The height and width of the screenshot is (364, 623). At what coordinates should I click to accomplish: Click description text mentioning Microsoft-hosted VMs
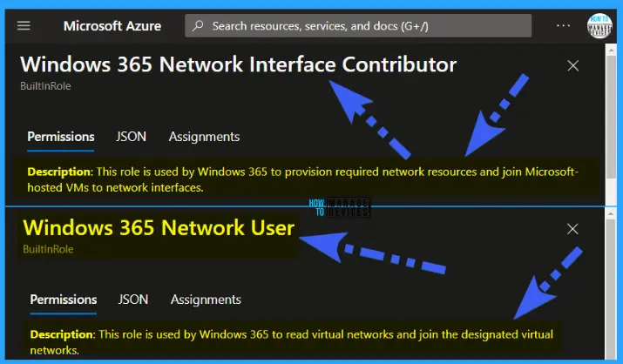302,179
